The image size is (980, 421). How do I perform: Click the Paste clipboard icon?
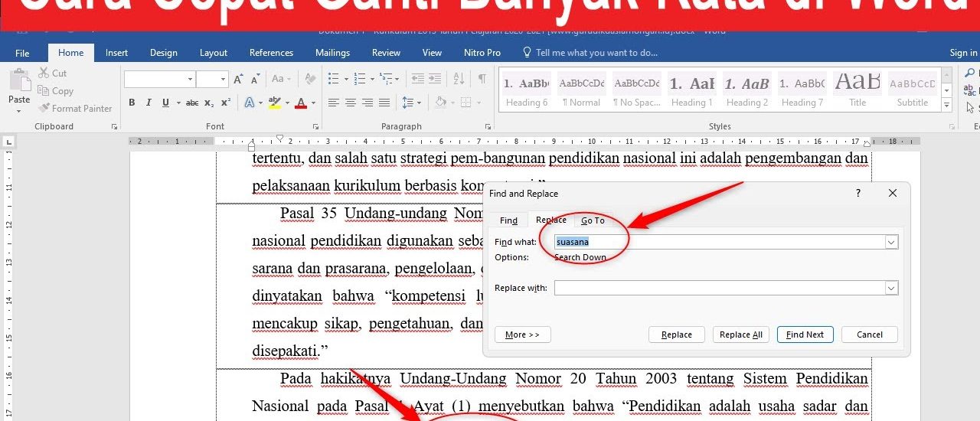click(x=18, y=80)
